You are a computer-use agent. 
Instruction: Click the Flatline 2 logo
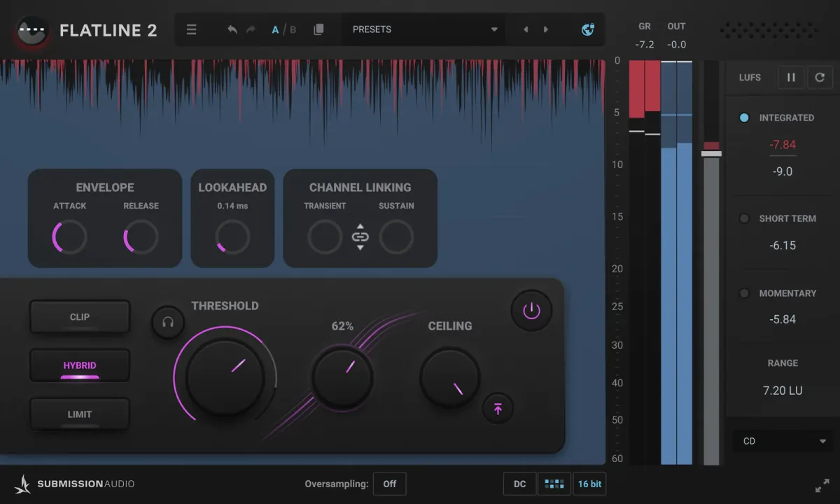pyautogui.click(x=32, y=31)
